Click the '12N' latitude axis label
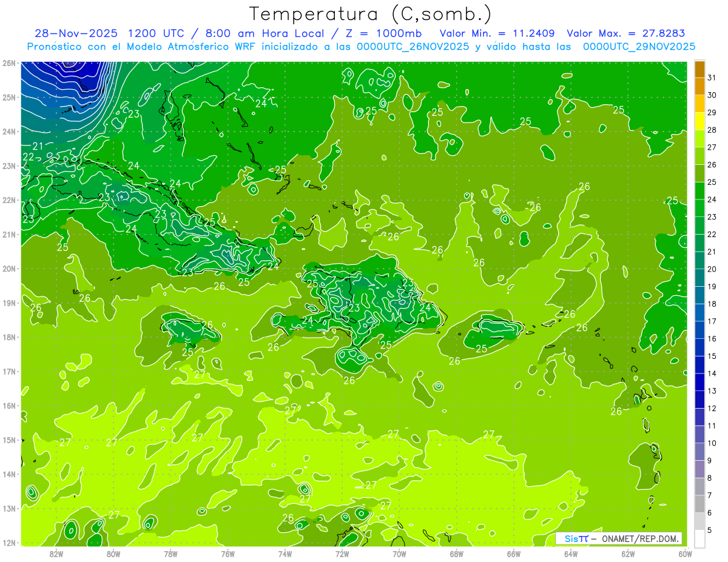 (9, 543)
